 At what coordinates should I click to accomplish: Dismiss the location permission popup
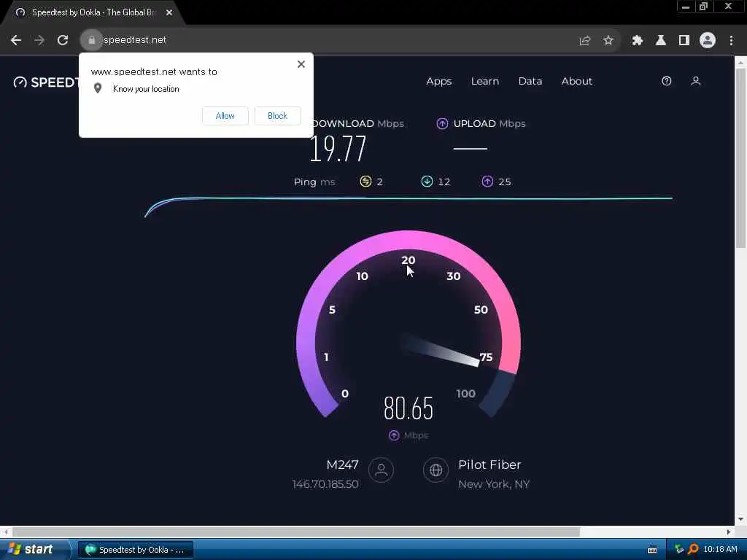[x=301, y=64]
